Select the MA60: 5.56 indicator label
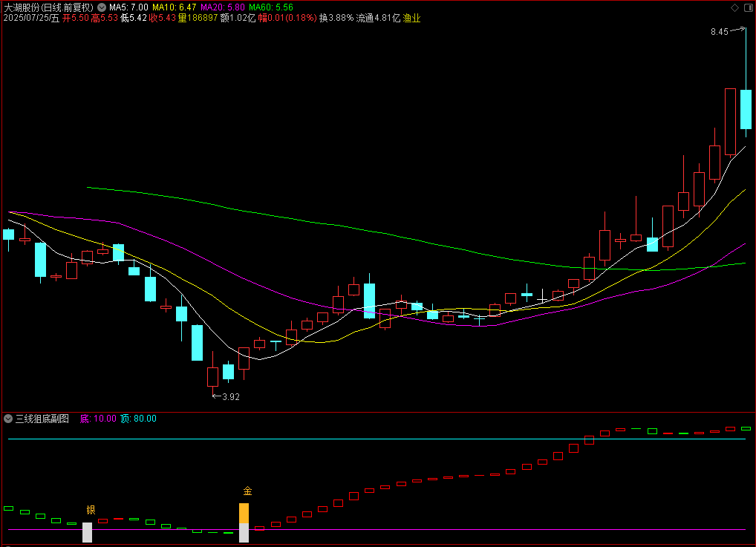This screenshot has width=756, height=547. click(271, 7)
